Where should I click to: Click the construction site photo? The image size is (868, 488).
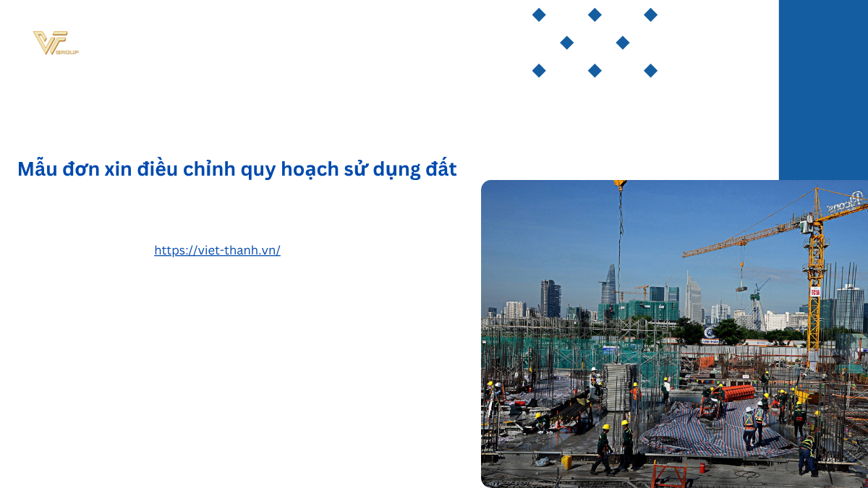[674, 333]
